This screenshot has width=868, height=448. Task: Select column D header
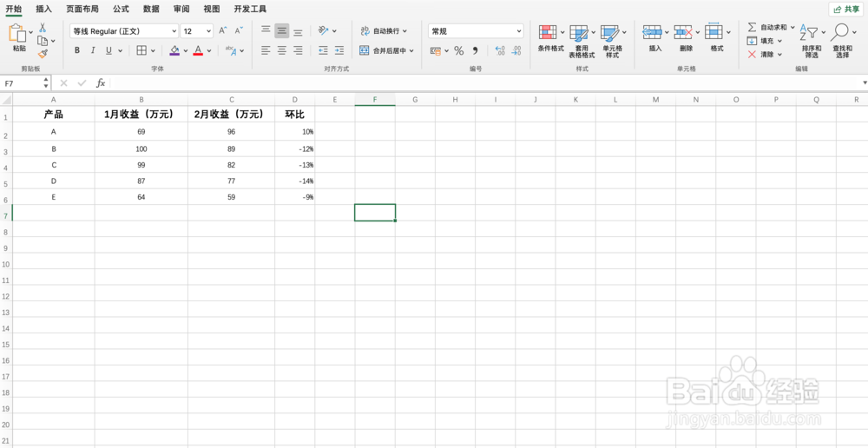(x=294, y=100)
